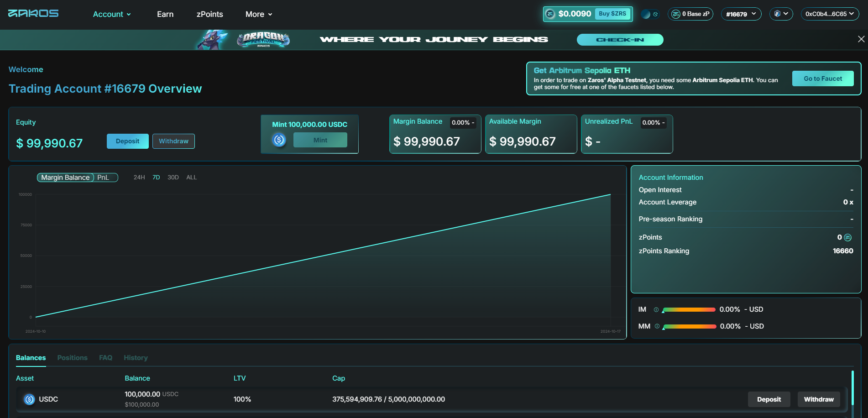This screenshot has height=418, width=868.
Task: Expand the Account dropdown menu
Action: tap(112, 14)
